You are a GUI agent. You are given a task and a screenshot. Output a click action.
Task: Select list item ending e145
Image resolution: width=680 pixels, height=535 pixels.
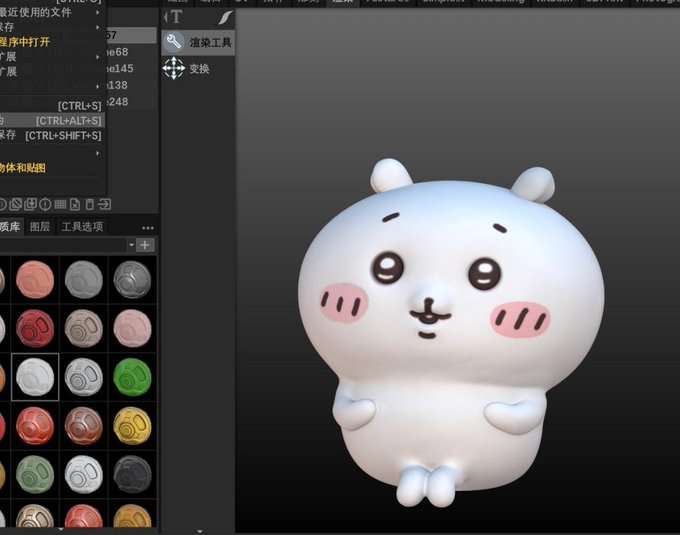click(x=131, y=69)
